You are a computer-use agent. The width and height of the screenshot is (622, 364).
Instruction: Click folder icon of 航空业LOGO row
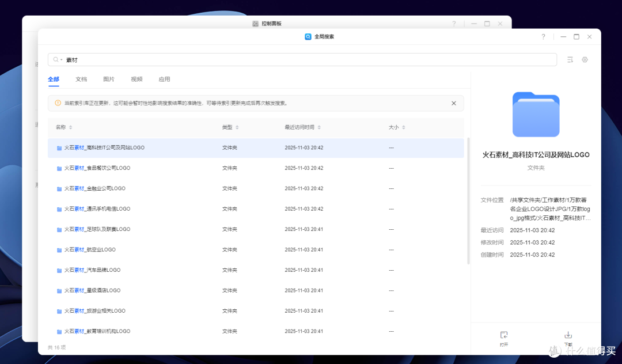coord(59,250)
